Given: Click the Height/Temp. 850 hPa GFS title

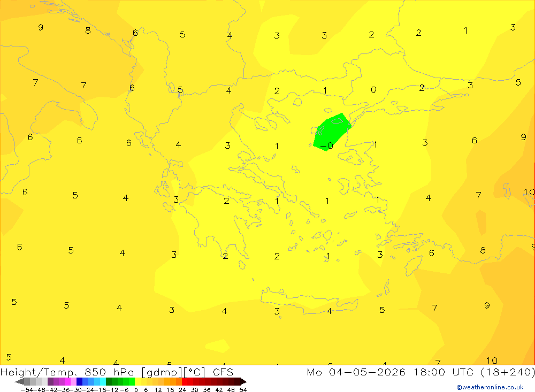Looking at the screenshot, I should pyautogui.click(x=117, y=372).
